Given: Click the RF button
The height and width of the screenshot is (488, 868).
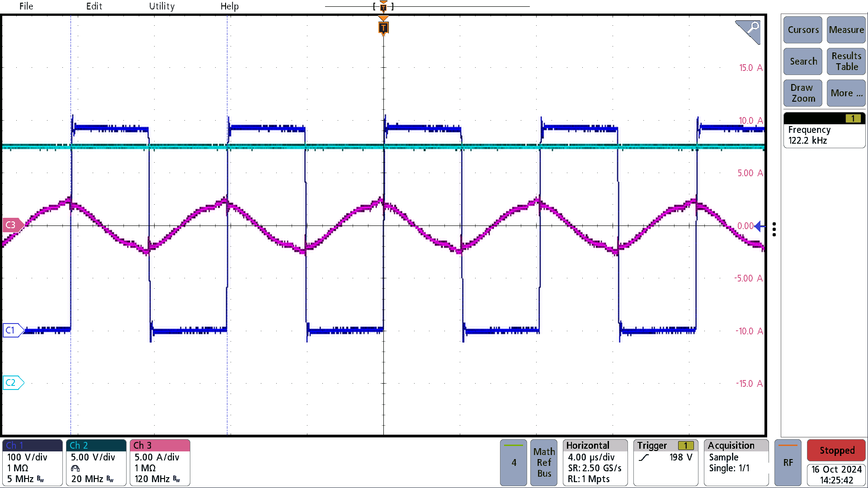Looking at the screenshot, I should 788,463.
